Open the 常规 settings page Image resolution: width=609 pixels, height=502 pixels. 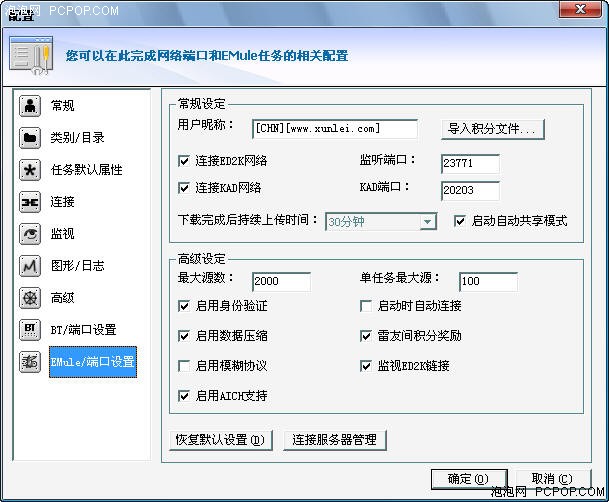pos(63,106)
